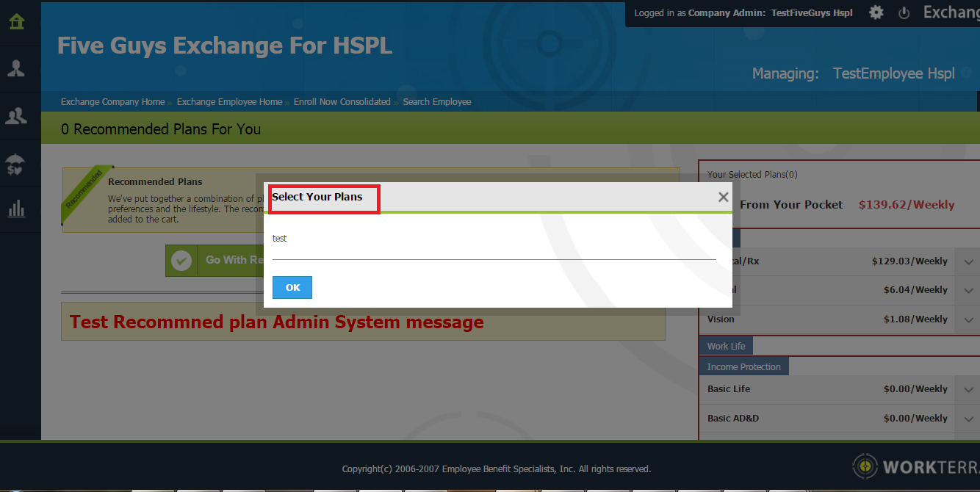Viewport: 980px width, 492px height.
Task: Open the Search Employee breadcrumb link
Action: point(437,102)
